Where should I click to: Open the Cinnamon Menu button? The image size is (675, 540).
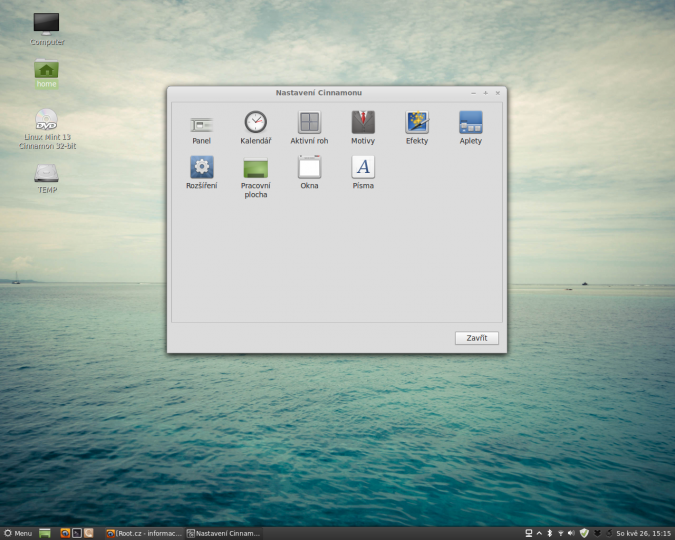18,534
